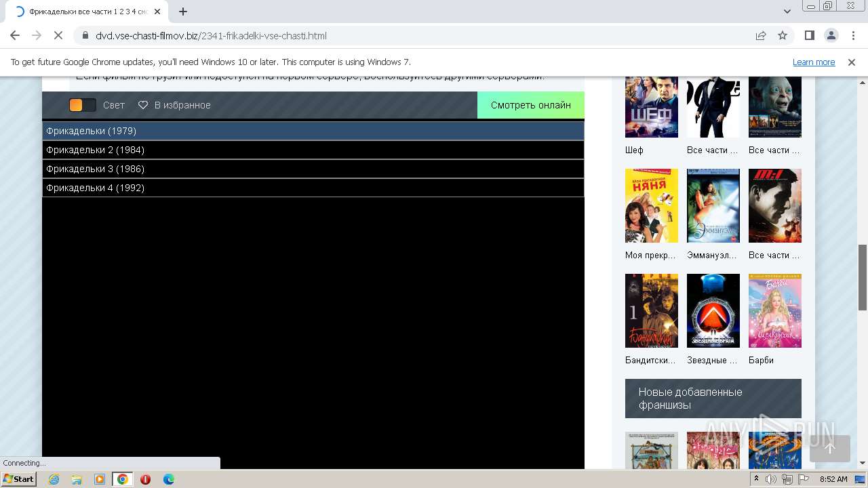Viewport: 868px width, 488px height.
Task: View site information lock icon
Action: click(85, 35)
